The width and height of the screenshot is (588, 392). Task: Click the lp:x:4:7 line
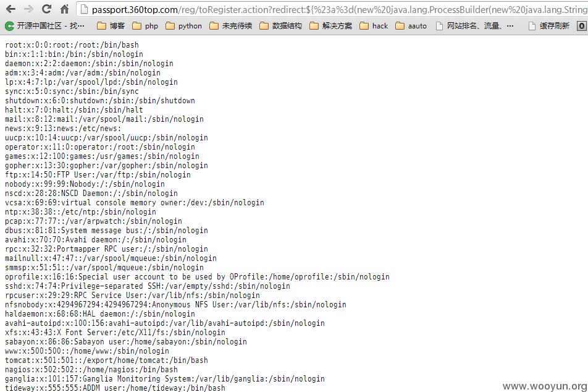pos(91,82)
